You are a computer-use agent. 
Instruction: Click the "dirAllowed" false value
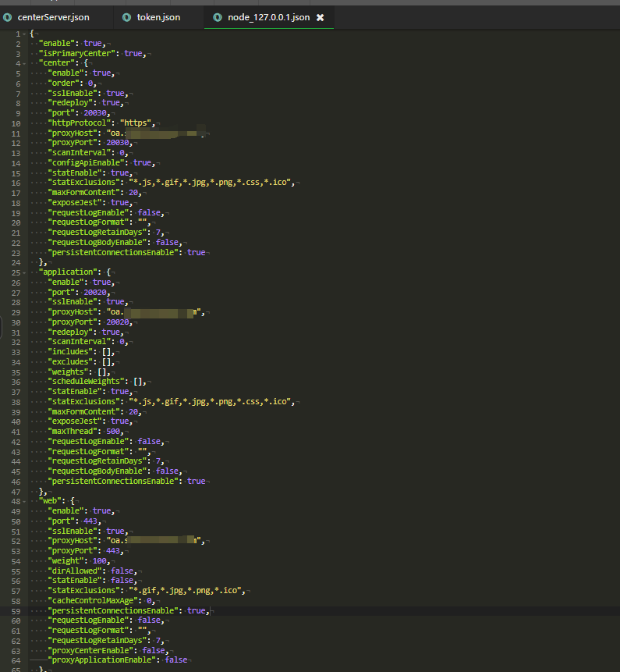tap(123, 571)
